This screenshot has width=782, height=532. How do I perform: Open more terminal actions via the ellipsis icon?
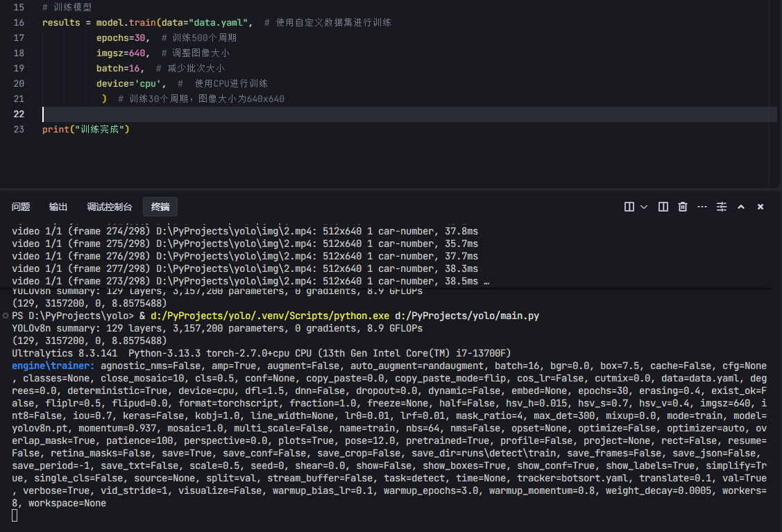click(702, 206)
